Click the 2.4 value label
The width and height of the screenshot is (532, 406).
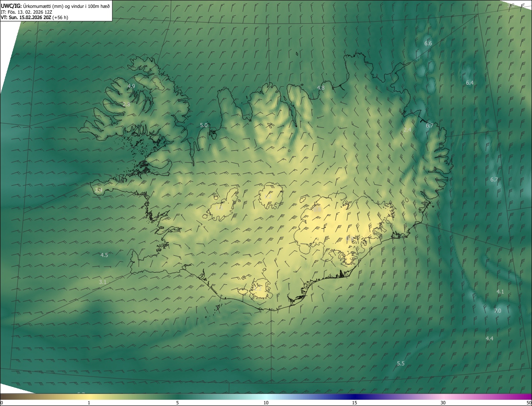[407, 130]
